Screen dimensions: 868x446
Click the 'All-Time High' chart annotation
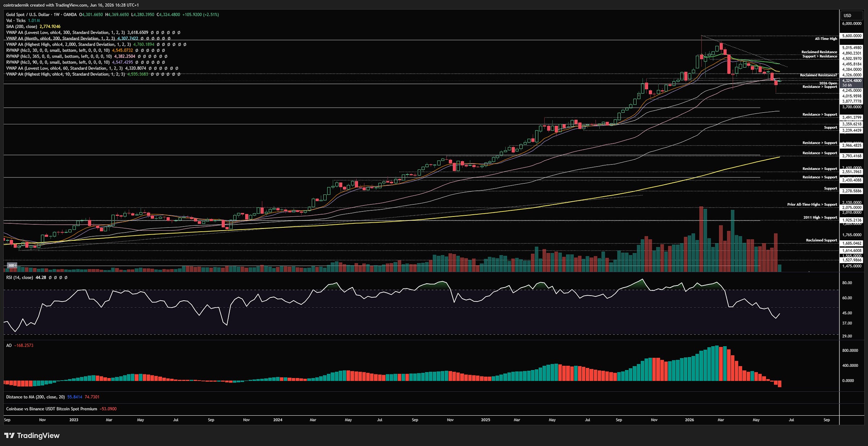[826, 39]
